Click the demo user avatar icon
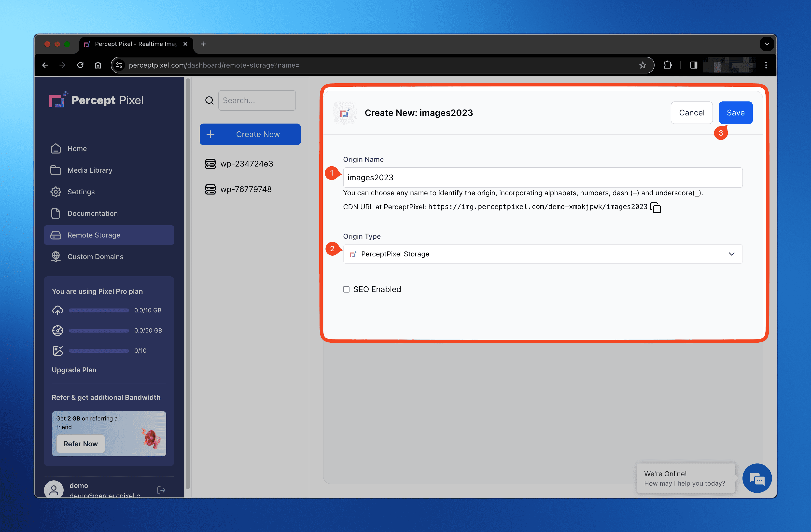Viewport: 811px width, 532px height. pos(54,490)
